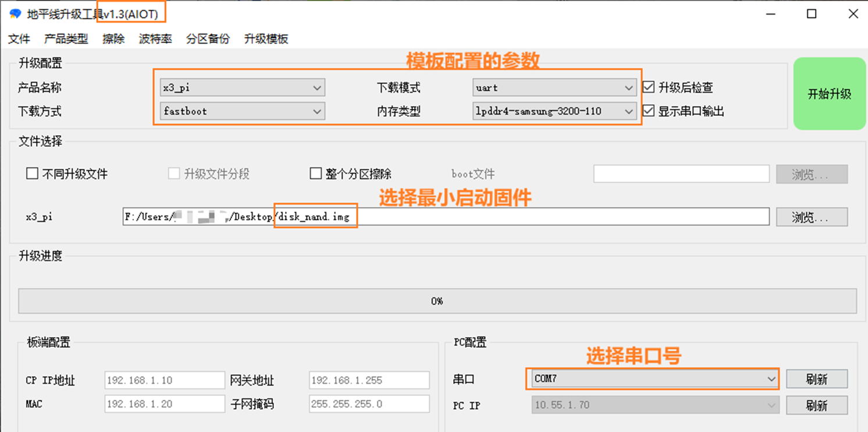Enable the 升级文件分段 checkbox

pyautogui.click(x=174, y=173)
